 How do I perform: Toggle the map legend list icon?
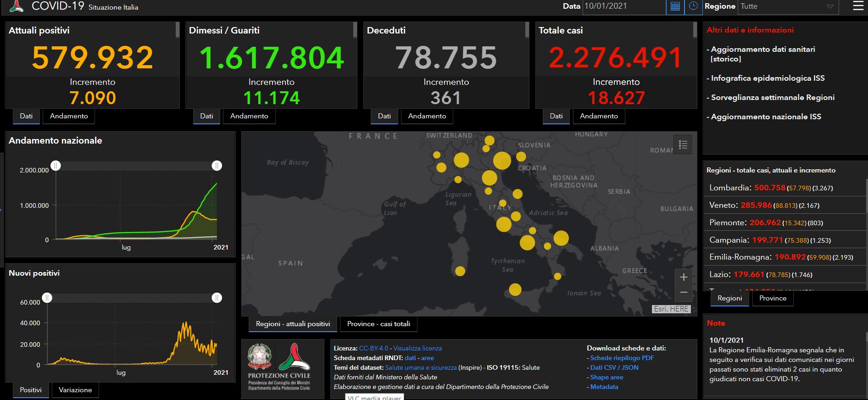coord(683,145)
